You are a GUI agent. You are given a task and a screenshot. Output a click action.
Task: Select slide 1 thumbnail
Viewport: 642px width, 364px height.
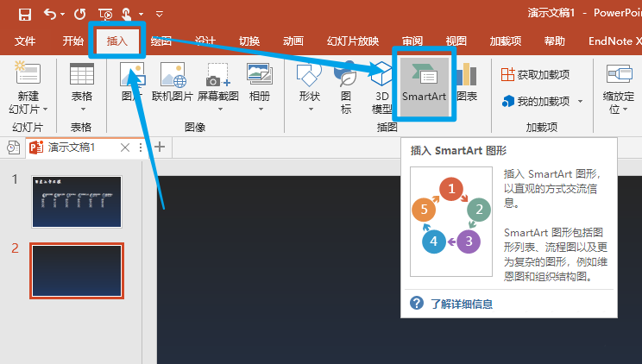tap(77, 202)
